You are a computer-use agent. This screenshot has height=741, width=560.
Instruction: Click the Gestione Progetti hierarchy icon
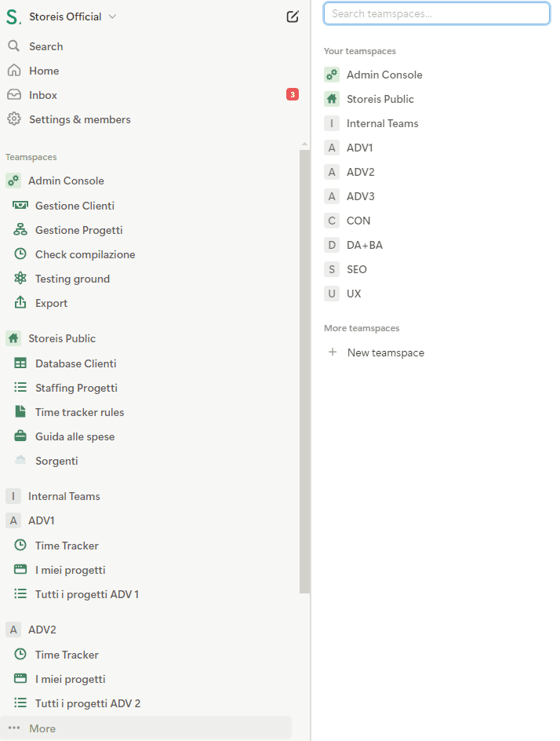point(20,230)
